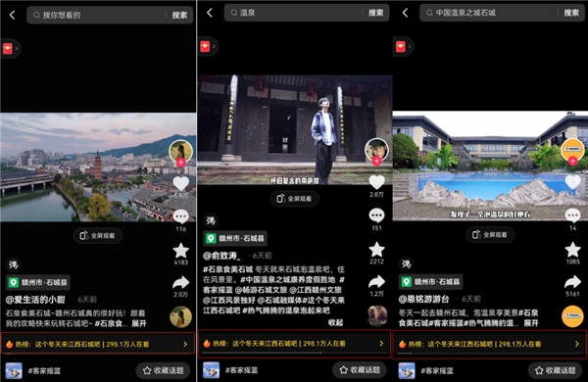Open red envelope icon in 俞致涛 screen

205,46
